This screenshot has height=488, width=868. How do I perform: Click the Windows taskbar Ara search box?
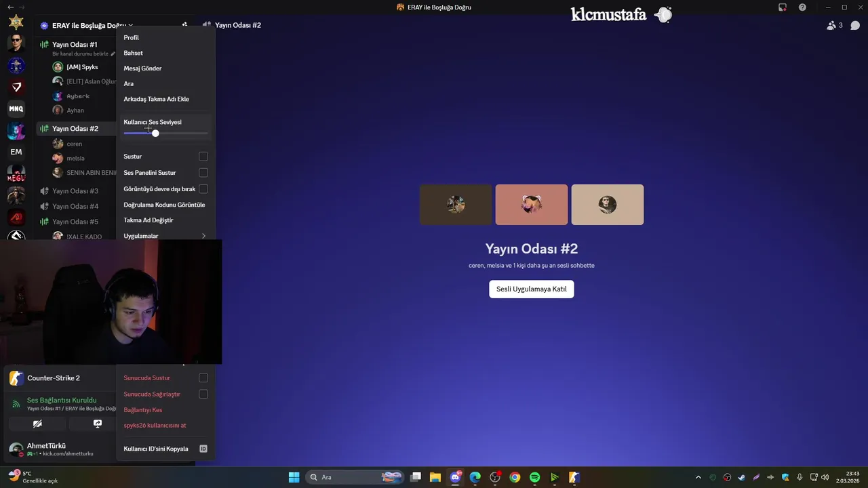click(355, 477)
